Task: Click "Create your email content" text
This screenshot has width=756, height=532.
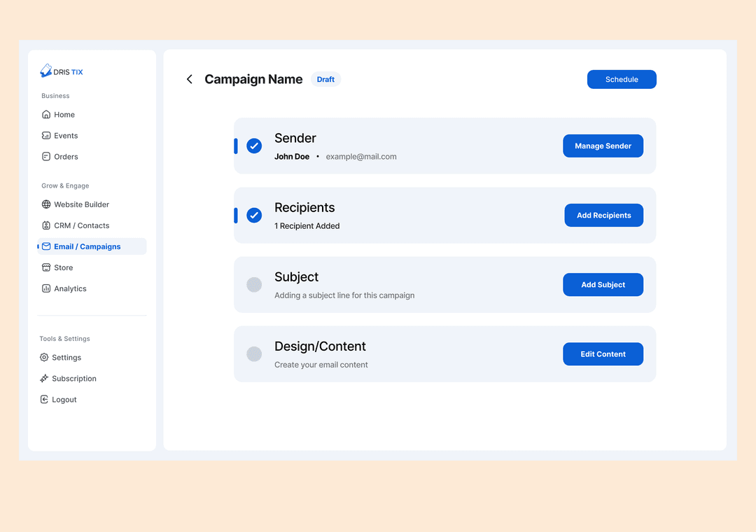Action: pyautogui.click(x=321, y=365)
